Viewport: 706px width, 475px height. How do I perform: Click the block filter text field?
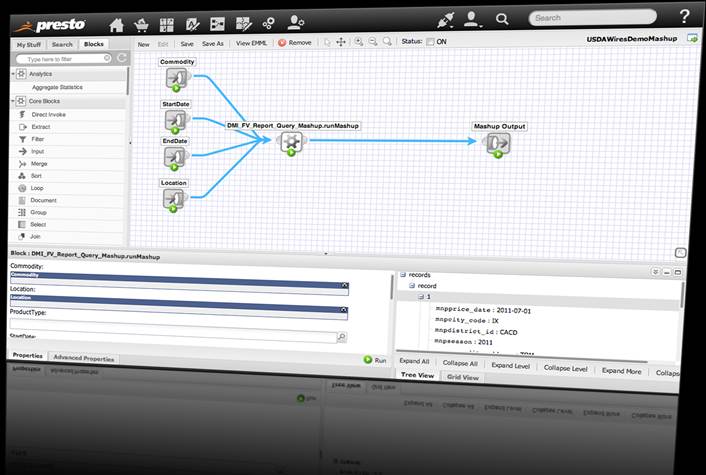click(x=62, y=59)
